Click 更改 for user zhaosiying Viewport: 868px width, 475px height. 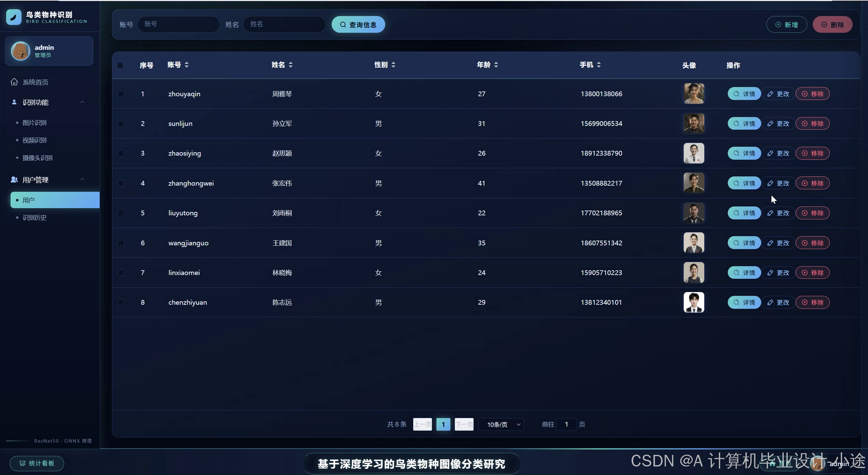[x=778, y=153]
